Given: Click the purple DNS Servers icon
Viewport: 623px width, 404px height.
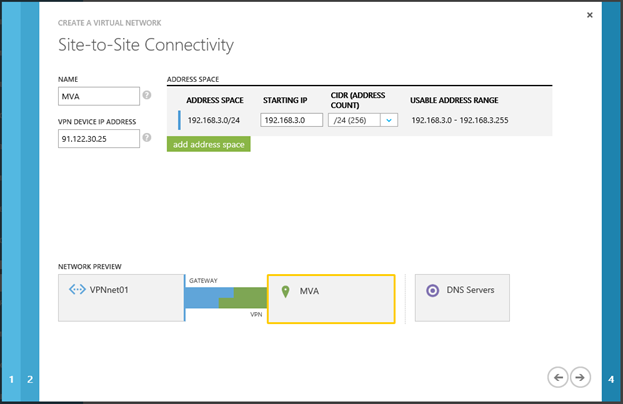Looking at the screenshot, I should 432,291.
